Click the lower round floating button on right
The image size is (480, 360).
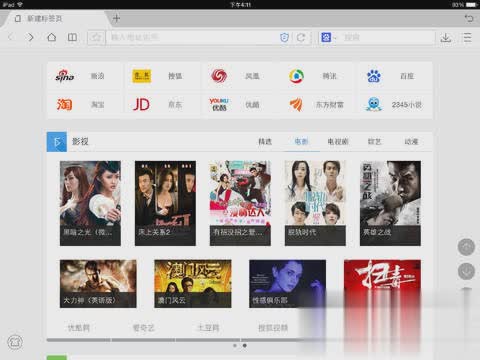466,271
